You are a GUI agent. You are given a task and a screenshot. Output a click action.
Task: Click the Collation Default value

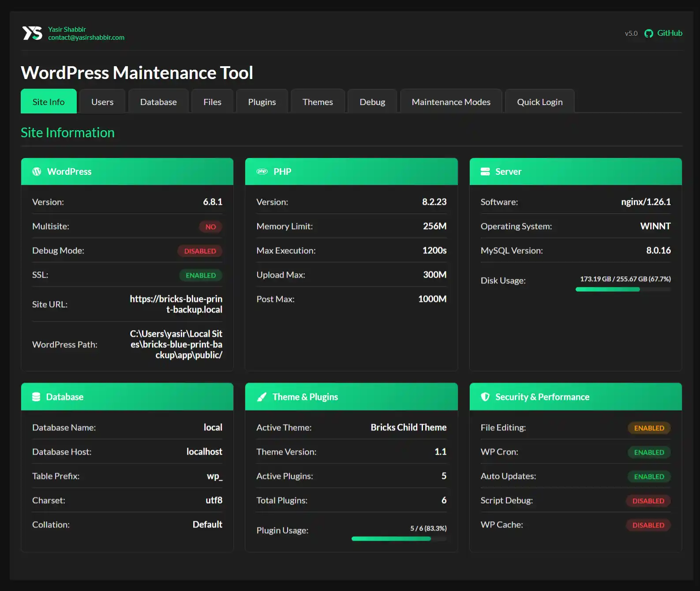tap(207, 524)
